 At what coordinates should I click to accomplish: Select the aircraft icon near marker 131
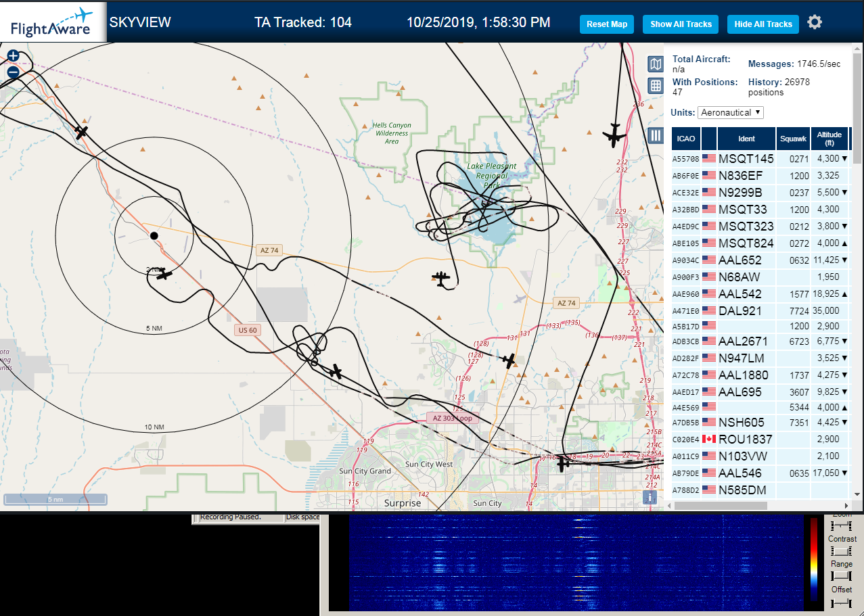pos(509,360)
